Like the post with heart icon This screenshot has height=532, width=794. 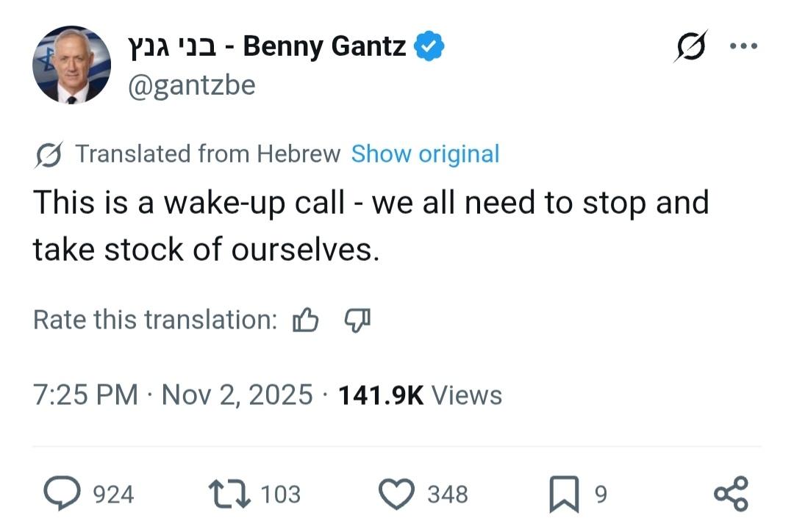[396, 493]
